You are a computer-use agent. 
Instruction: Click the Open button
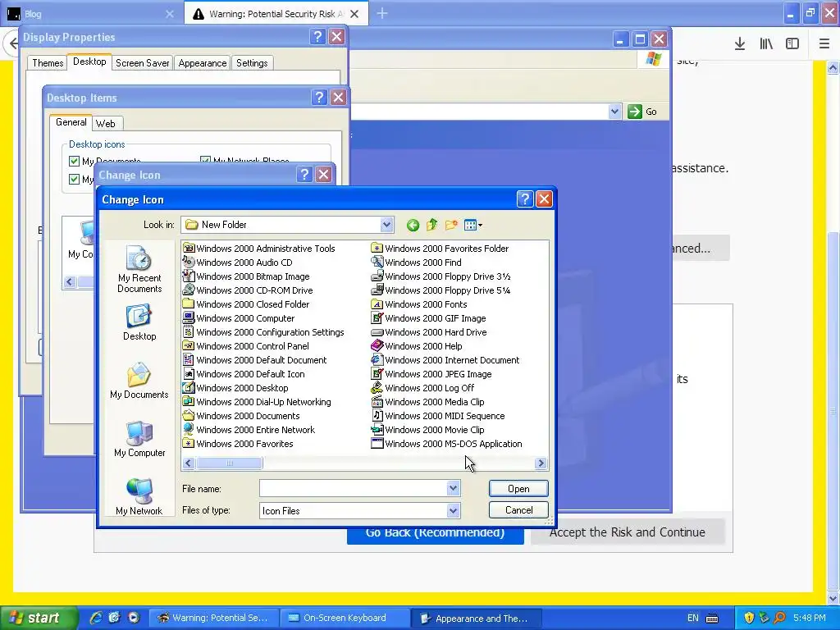(518, 488)
